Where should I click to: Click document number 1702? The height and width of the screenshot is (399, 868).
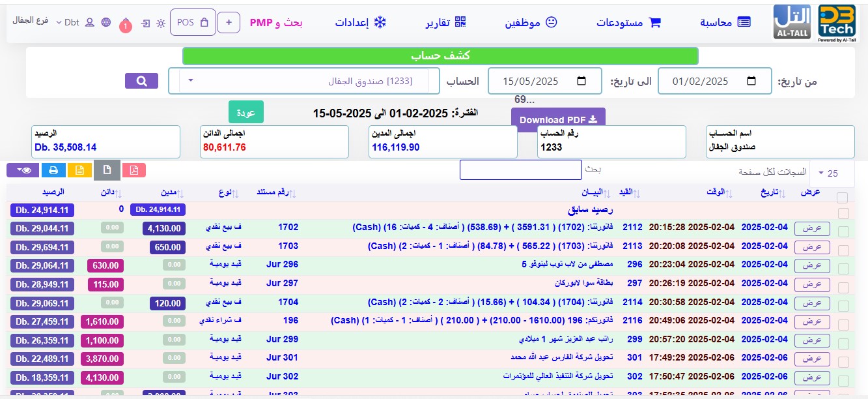[288, 228]
